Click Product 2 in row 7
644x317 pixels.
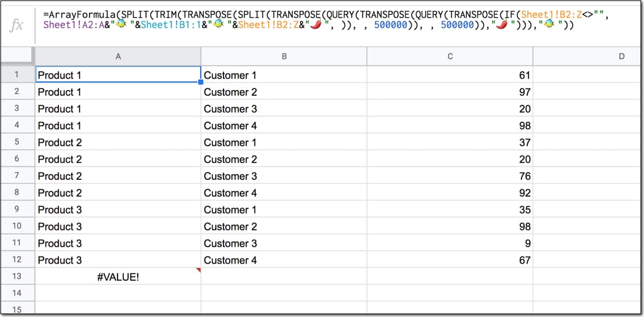point(60,177)
